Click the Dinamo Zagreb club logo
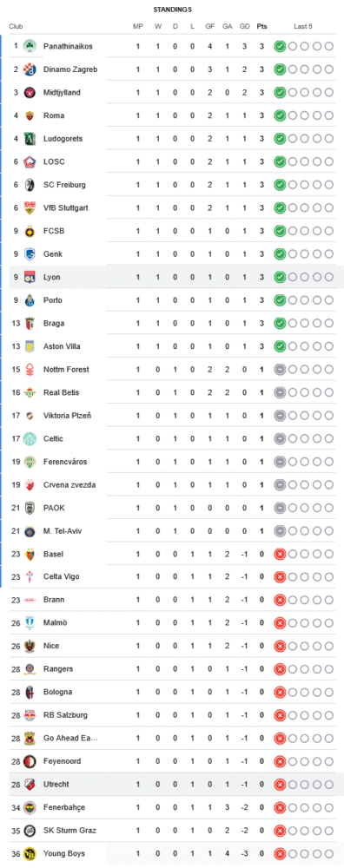 30,69
